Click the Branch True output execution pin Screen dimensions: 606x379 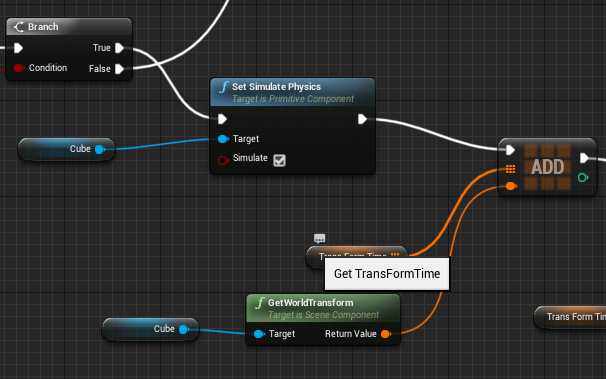119,48
